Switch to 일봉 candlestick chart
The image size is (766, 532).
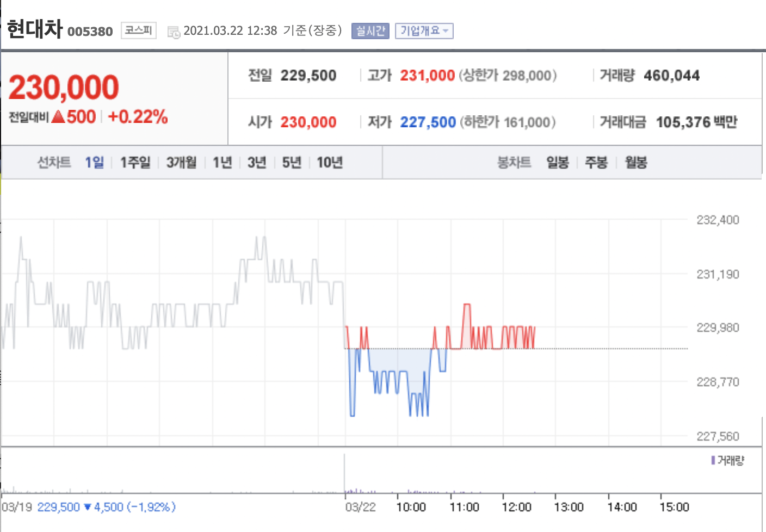tap(558, 162)
